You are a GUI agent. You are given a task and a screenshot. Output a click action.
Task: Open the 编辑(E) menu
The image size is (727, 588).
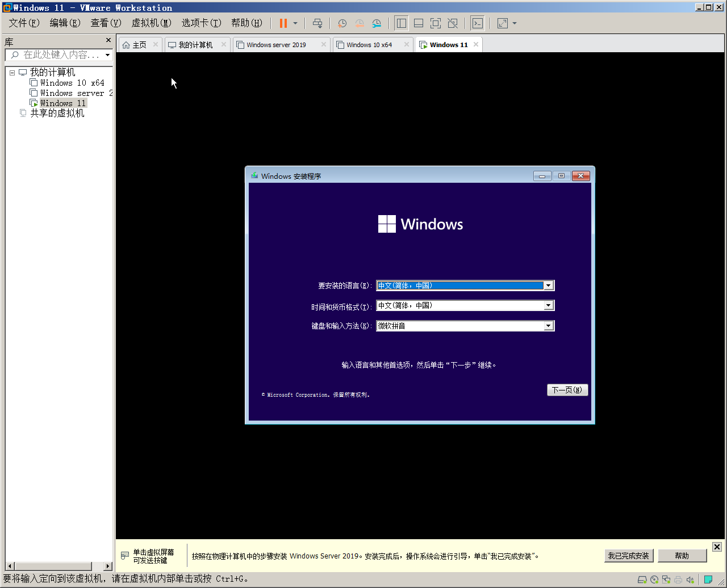(65, 23)
